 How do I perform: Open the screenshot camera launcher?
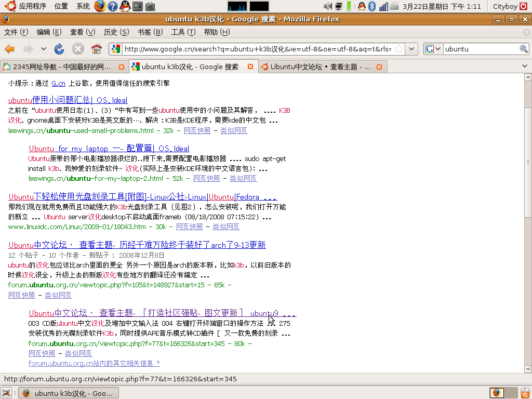pos(150,6)
